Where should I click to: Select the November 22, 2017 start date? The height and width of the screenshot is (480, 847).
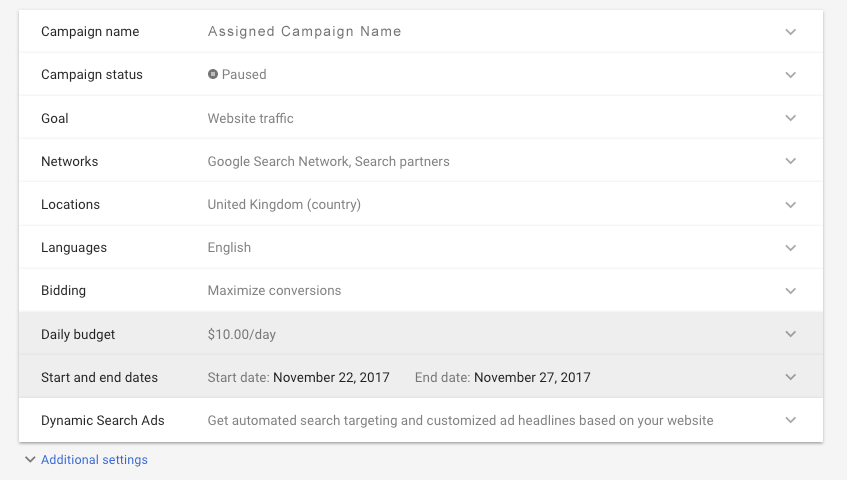pyautogui.click(x=331, y=378)
